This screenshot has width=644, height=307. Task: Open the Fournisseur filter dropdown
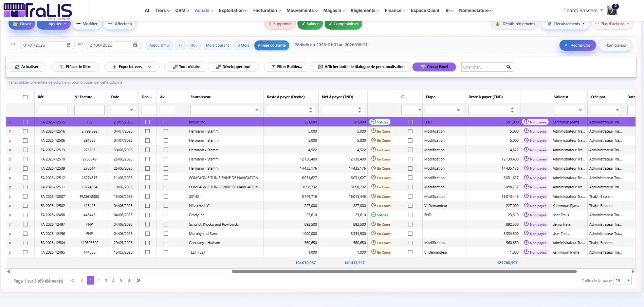(x=257, y=110)
